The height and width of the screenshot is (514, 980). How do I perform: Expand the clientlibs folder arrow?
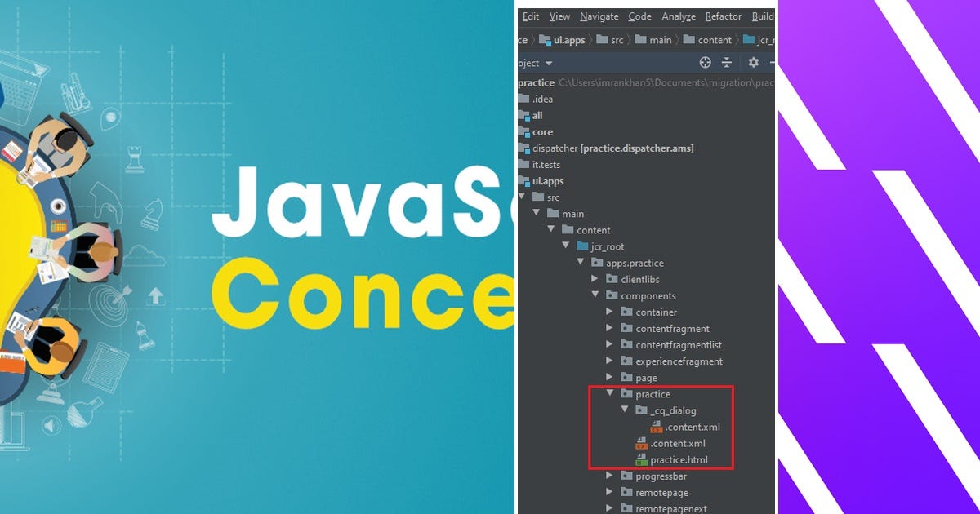pos(595,279)
